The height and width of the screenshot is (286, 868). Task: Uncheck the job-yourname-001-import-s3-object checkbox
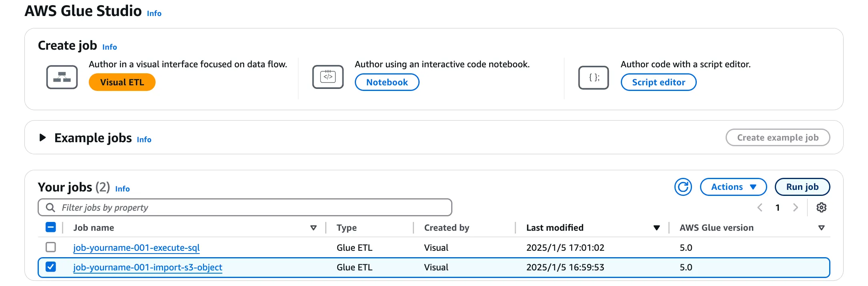[x=51, y=267]
